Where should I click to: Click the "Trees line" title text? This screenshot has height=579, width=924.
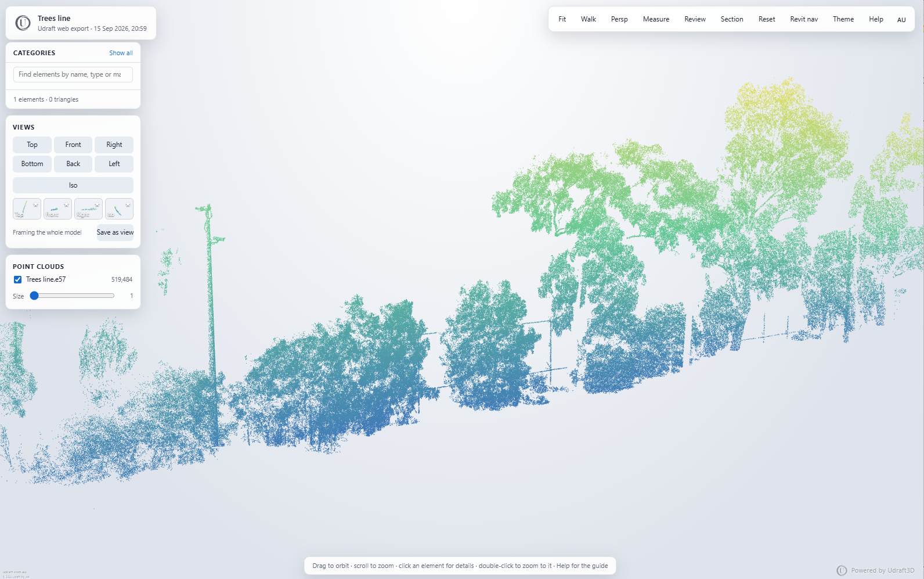54,19
